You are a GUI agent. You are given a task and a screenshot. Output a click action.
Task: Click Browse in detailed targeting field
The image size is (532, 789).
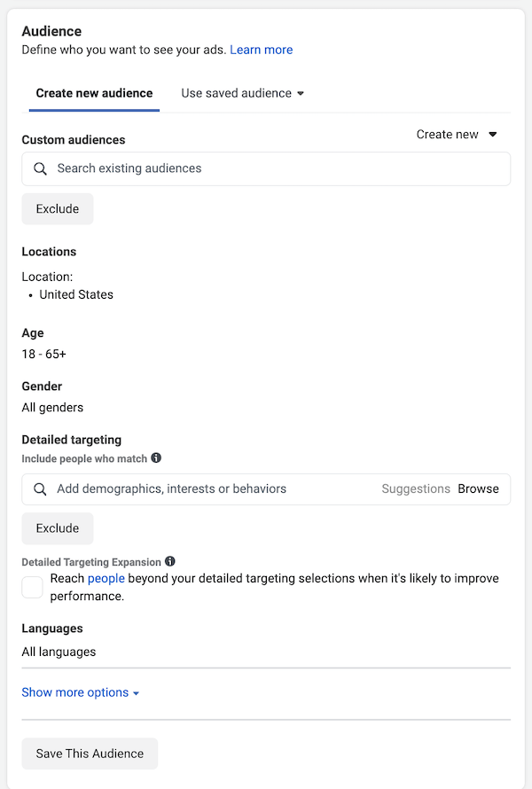coord(478,488)
